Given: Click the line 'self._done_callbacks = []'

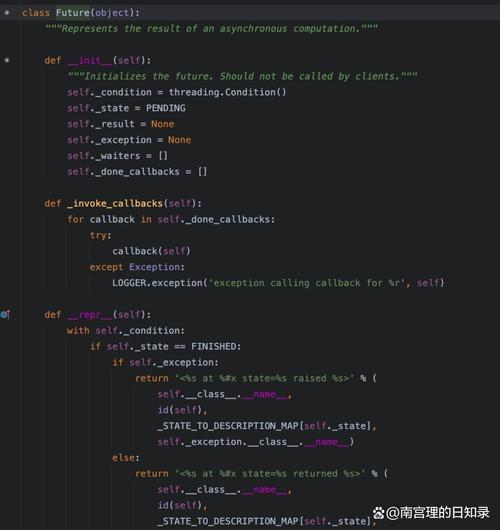Looking at the screenshot, I should point(137,172).
